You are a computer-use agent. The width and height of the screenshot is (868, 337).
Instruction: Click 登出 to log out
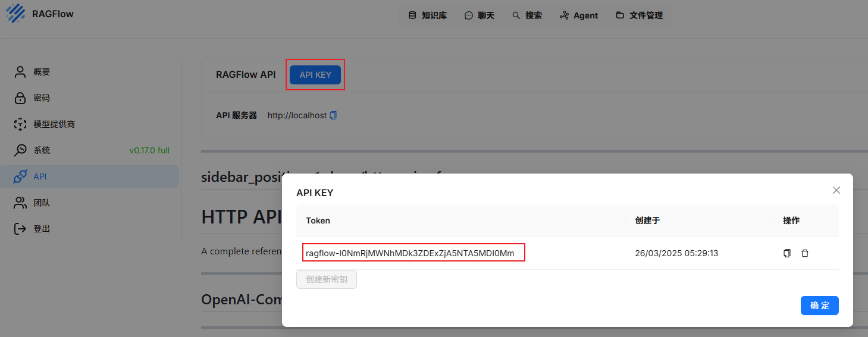89,229
